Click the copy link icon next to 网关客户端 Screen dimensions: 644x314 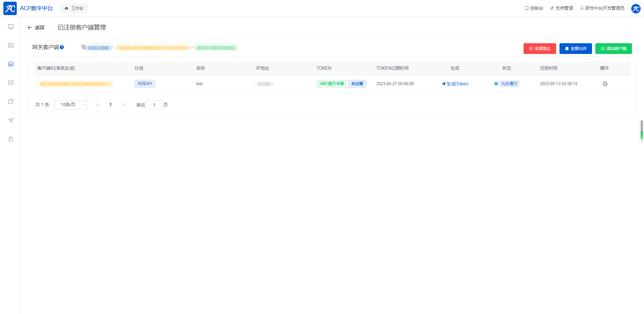[x=84, y=47]
